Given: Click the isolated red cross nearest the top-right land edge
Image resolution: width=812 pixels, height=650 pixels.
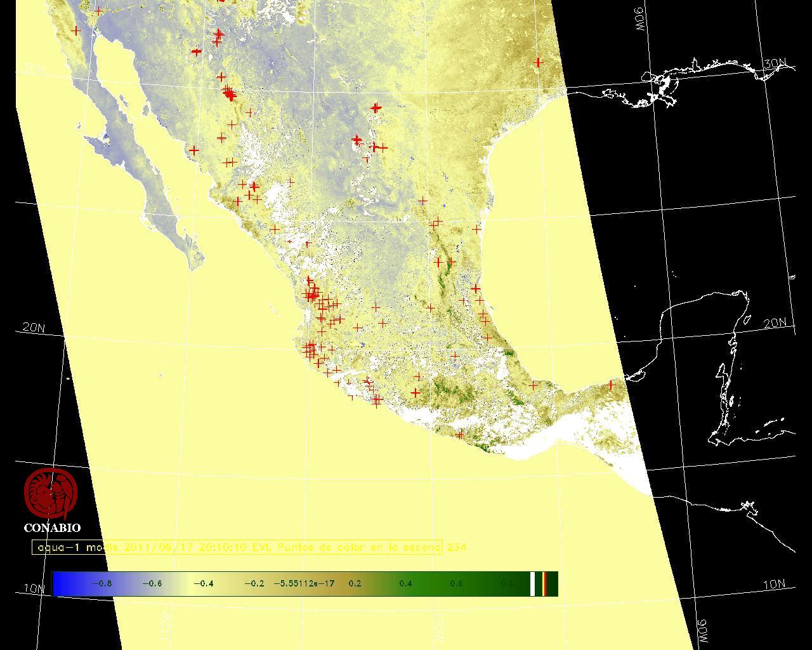Looking at the screenshot, I should click(539, 62).
